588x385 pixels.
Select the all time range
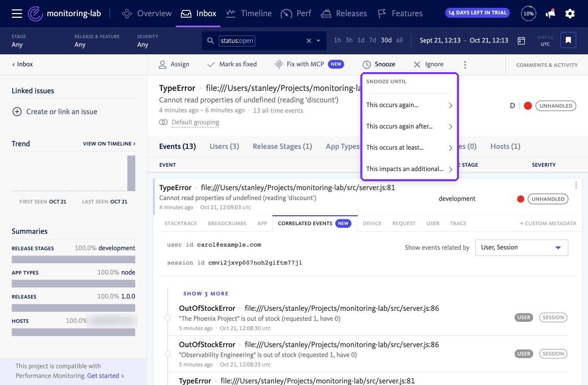tap(399, 40)
